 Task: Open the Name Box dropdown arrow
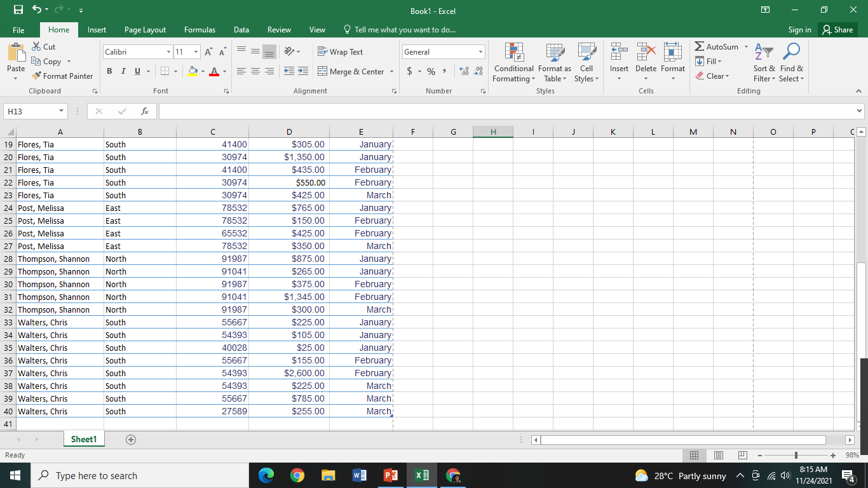(61, 111)
